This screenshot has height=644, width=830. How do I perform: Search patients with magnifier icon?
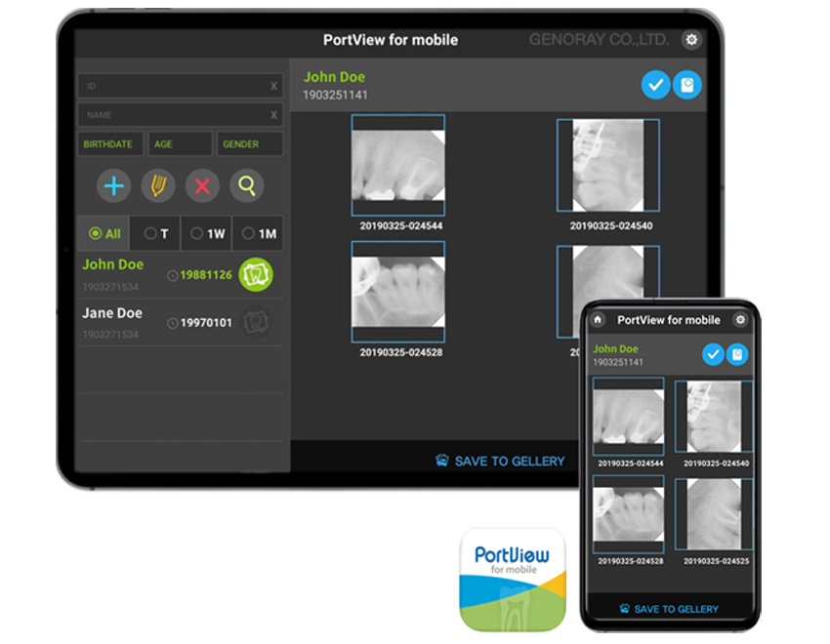click(x=247, y=186)
